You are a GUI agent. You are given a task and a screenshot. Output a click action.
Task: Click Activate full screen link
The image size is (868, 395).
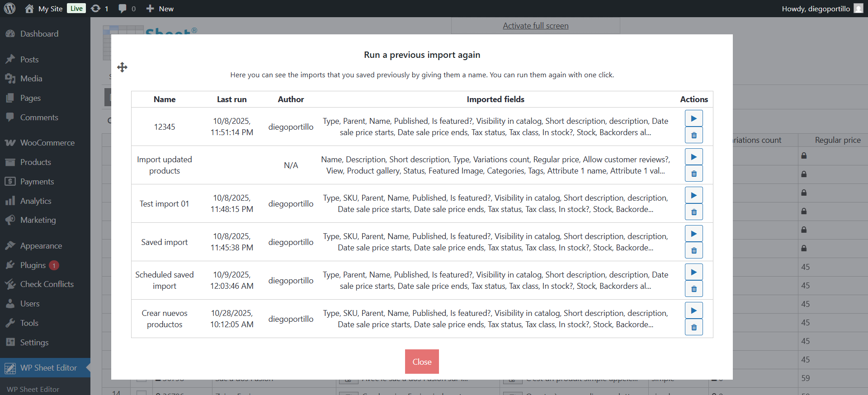point(535,26)
